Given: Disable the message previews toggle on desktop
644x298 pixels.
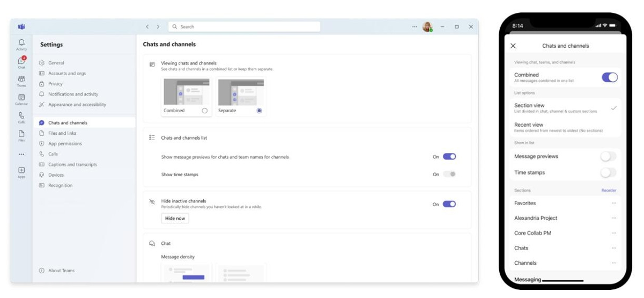Looking at the screenshot, I should pyautogui.click(x=449, y=157).
